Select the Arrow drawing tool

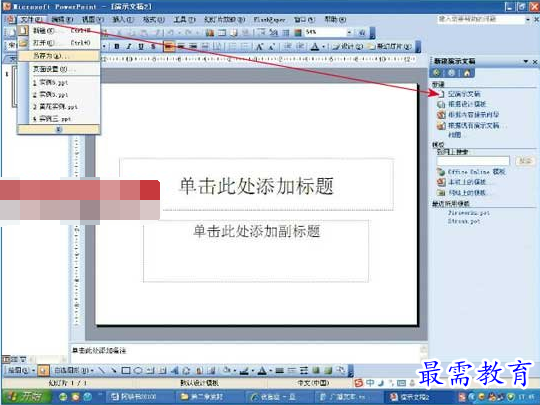114,371
